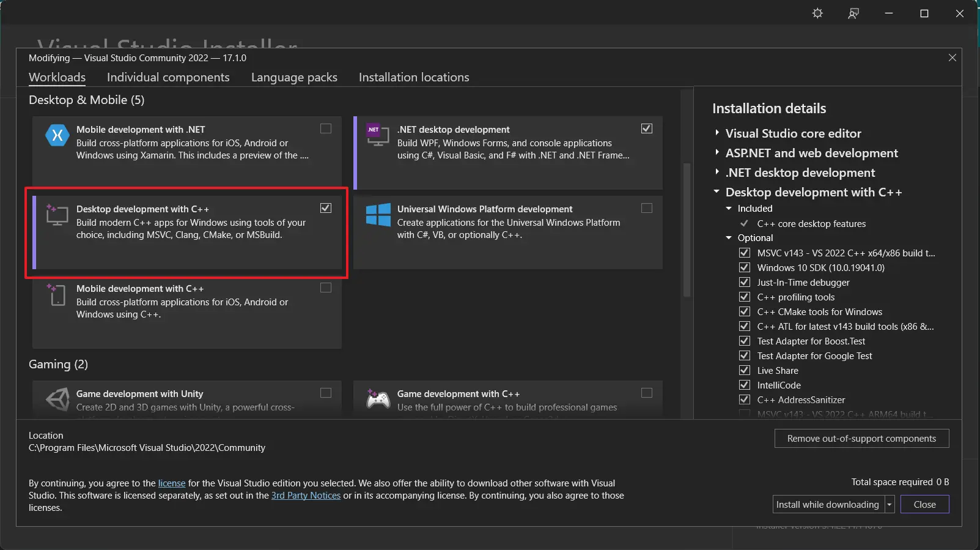Switch to the Workloads tab
The width and height of the screenshot is (980, 550).
tap(57, 77)
